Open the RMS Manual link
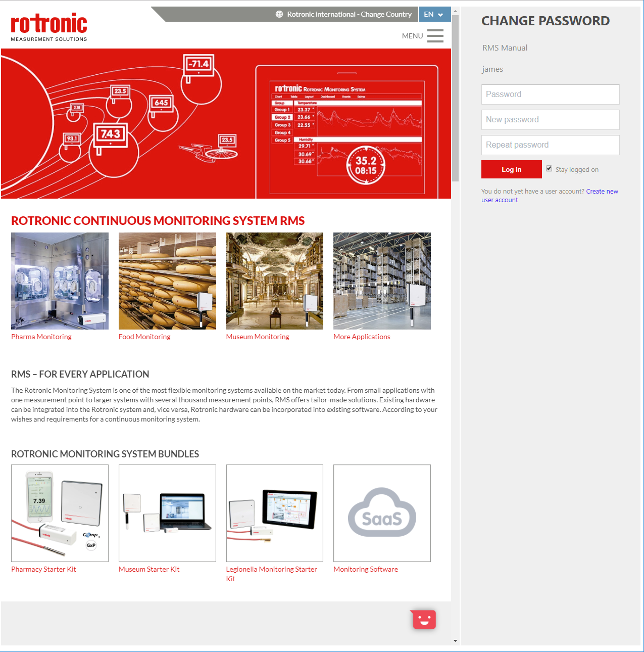This screenshot has height=652, width=644. (505, 48)
